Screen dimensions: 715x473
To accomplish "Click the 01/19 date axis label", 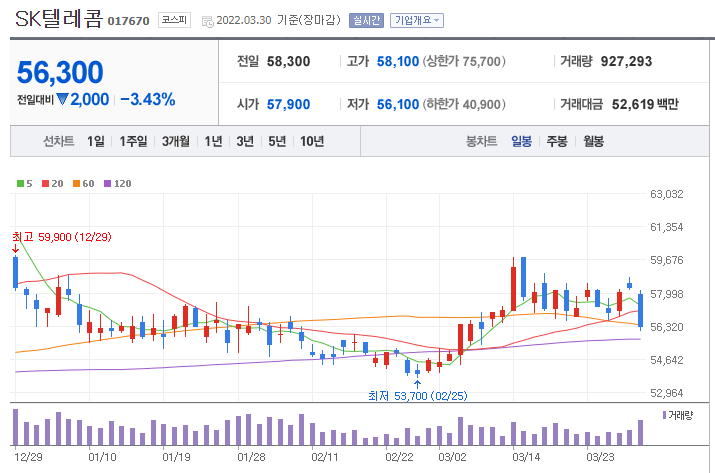I will (176, 457).
